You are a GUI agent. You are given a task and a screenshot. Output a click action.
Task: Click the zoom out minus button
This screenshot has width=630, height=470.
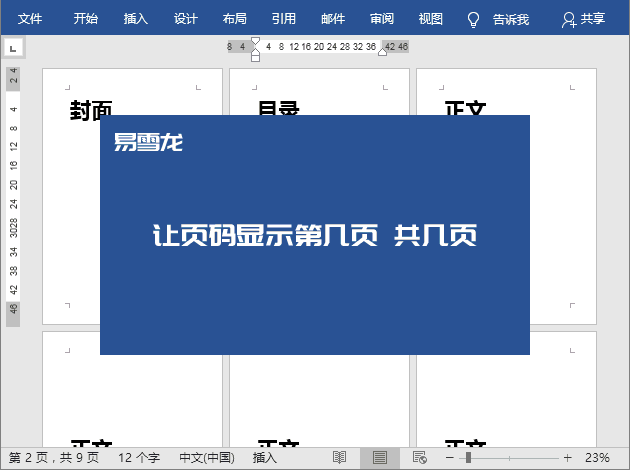pos(450,458)
